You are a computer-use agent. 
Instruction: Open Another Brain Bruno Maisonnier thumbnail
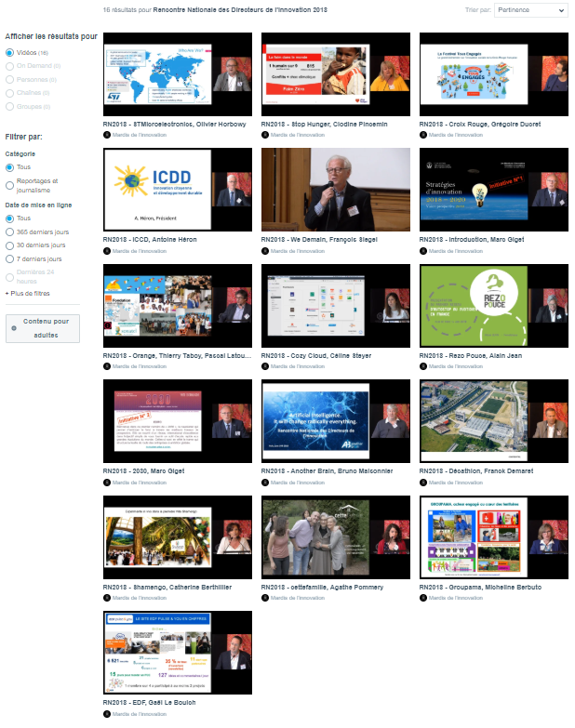click(x=336, y=421)
